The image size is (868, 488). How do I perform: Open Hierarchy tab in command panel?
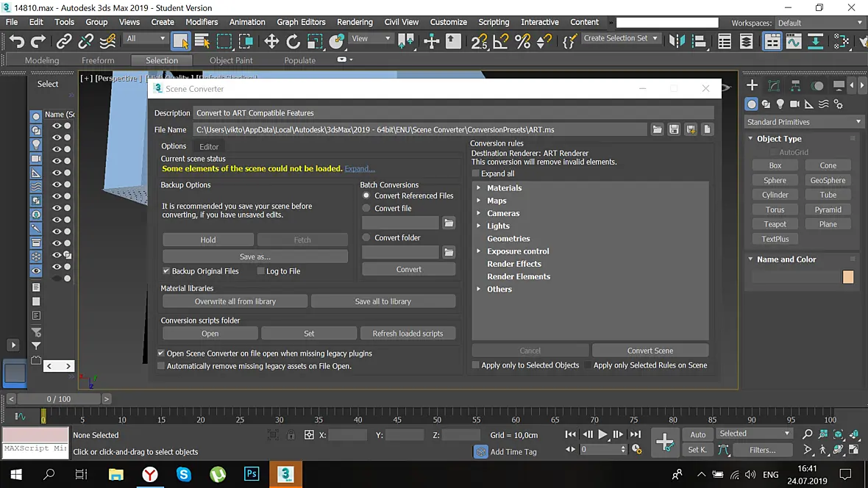coord(795,85)
